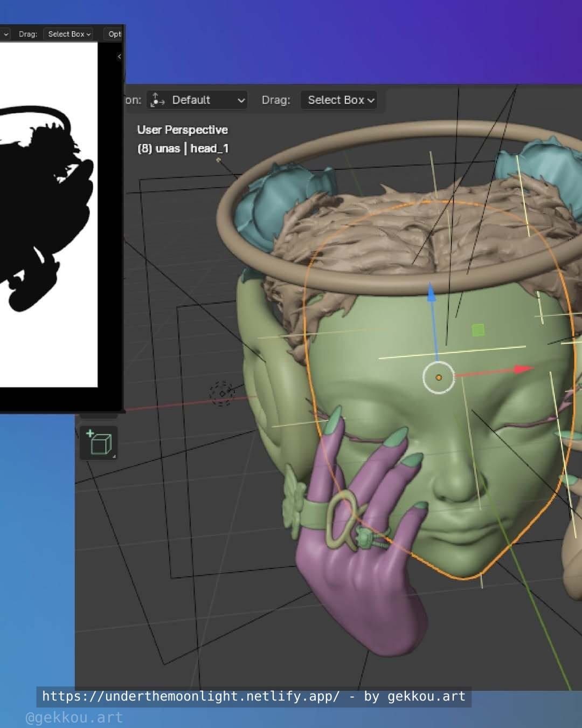Click the red X-axis gizmo arrow
Screen dimensions: 582x728
point(522,369)
